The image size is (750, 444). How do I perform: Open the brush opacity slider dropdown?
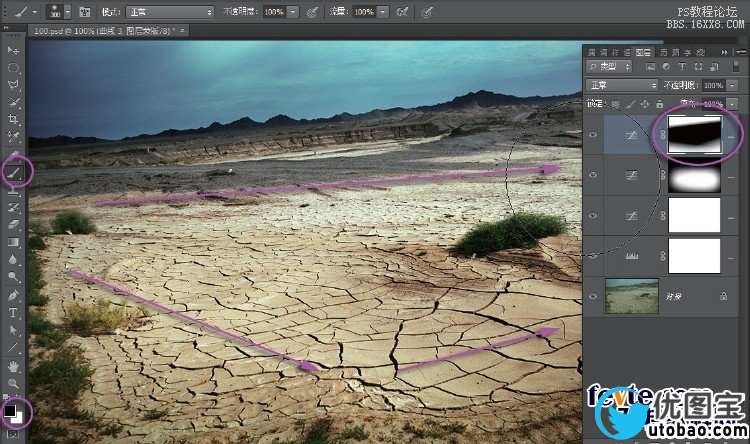293,12
